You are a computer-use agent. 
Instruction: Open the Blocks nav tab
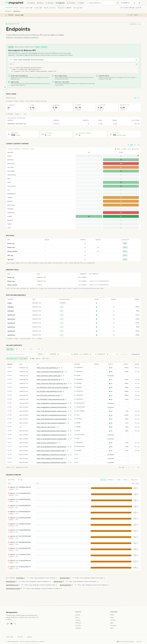(x=40, y=3)
